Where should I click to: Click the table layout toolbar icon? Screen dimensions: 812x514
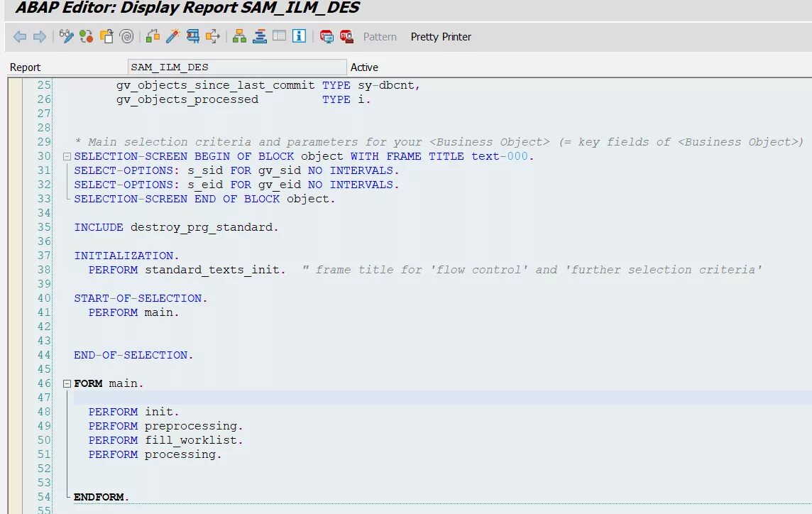pyautogui.click(x=279, y=36)
